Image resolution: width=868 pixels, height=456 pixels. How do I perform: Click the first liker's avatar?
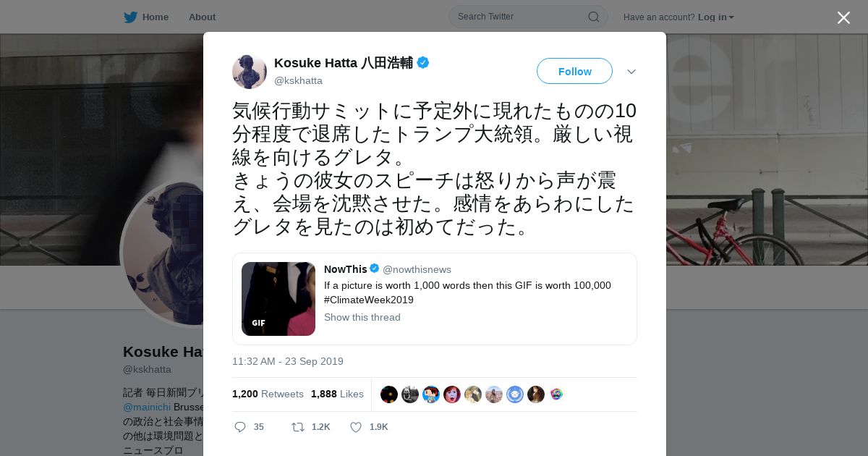[x=388, y=394]
